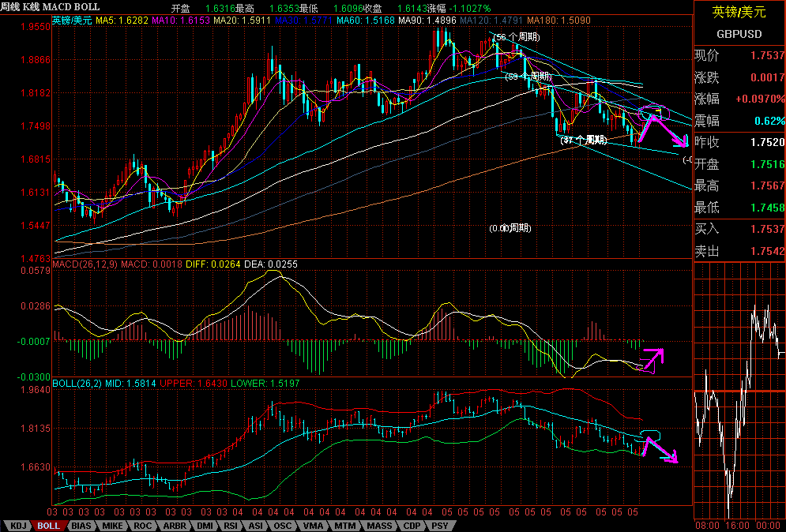Switch to the RSI indicator tab
The width and height of the screenshot is (786, 532).
pyautogui.click(x=231, y=526)
